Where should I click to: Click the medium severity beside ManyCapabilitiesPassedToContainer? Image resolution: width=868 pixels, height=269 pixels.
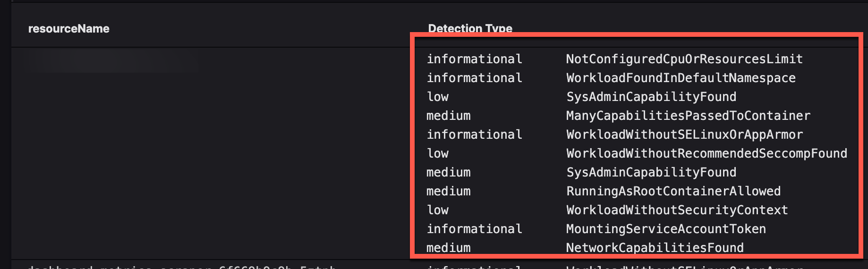click(x=448, y=116)
